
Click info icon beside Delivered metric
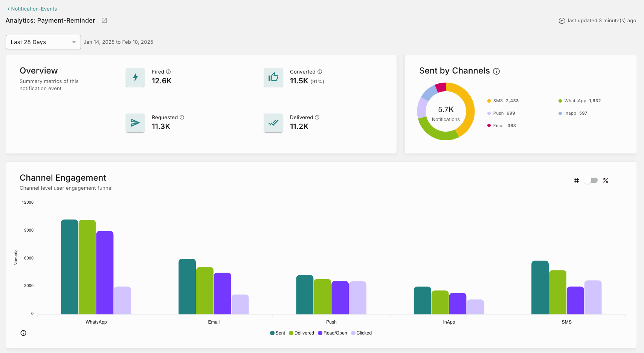tap(317, 117)
